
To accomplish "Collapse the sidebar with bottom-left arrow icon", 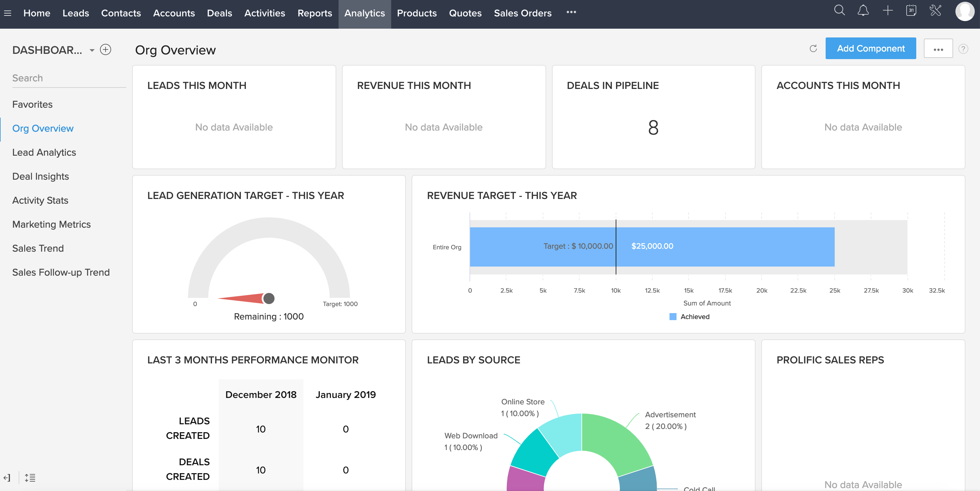I will coord(7,478).
